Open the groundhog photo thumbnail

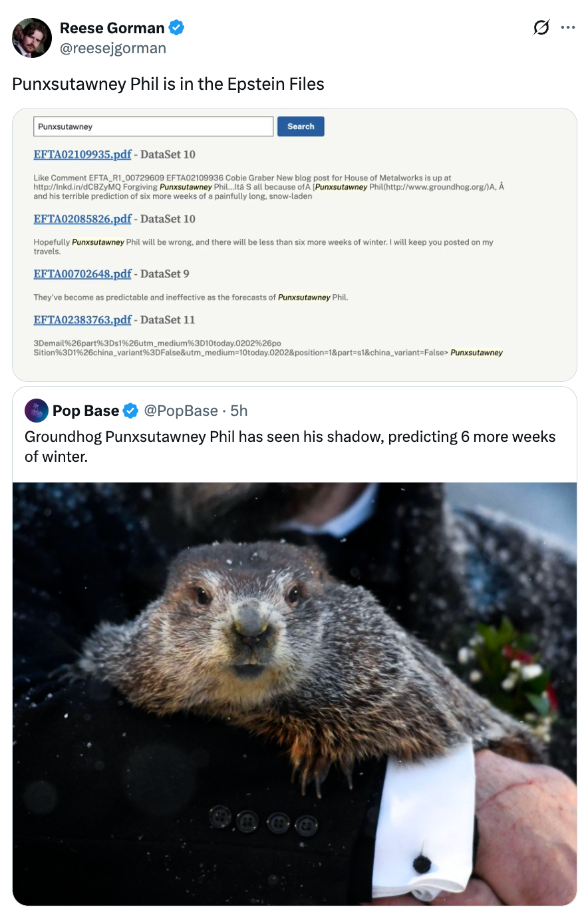tap(295, 693)
